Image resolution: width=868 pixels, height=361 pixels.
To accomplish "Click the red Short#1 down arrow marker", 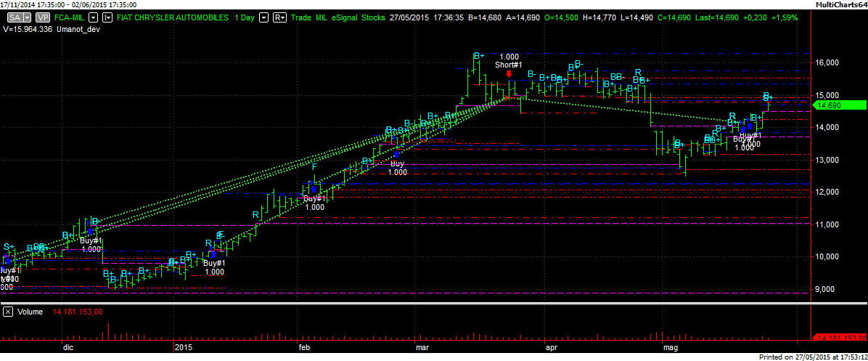I will coord(509,73).
